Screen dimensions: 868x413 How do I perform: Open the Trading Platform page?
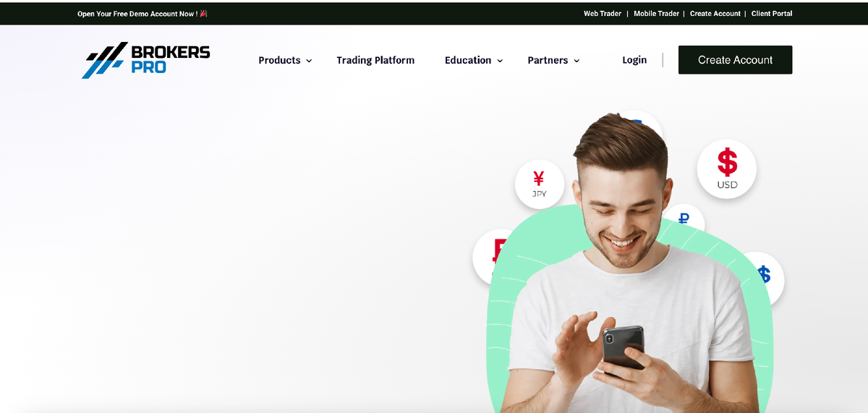tap(375, 60)
